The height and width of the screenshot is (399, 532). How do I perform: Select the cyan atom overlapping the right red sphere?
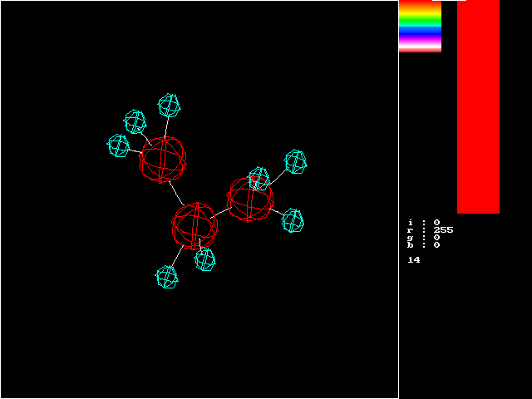coord(259,179)
